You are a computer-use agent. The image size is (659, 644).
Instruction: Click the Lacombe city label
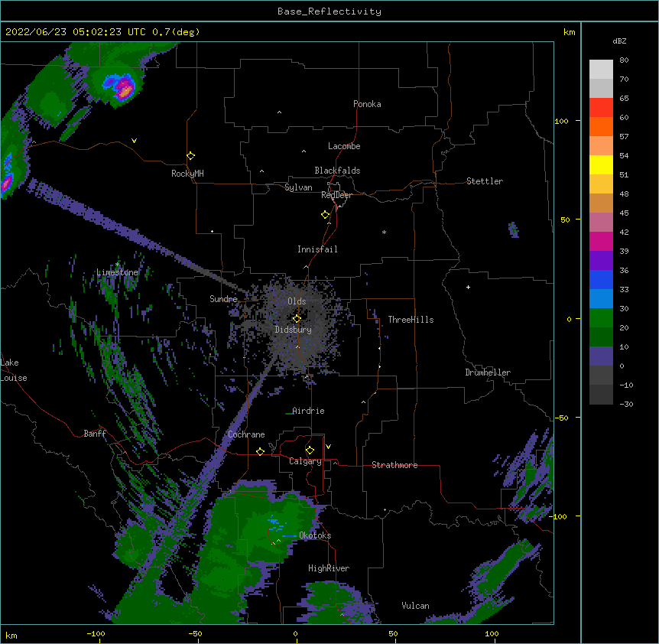[344, 146]
